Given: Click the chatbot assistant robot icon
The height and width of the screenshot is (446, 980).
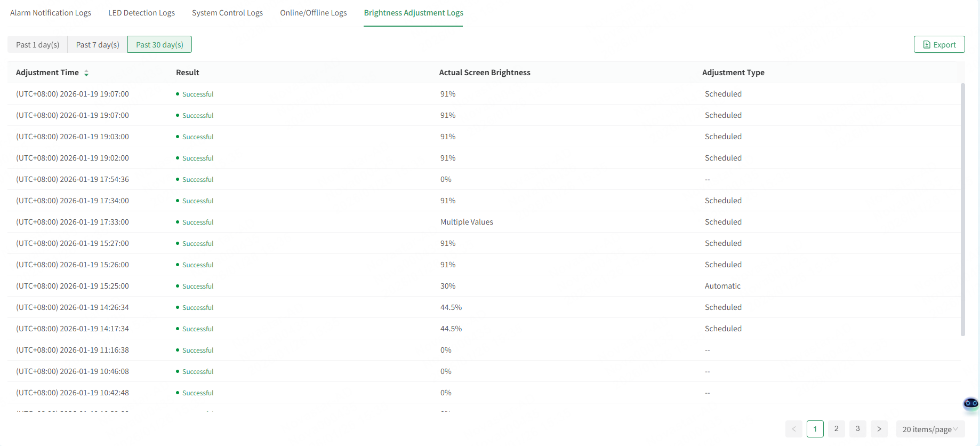Looking at the screenshot, I should [970, 403].
